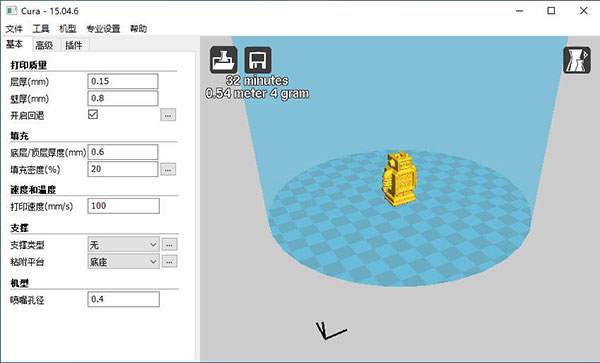Image resolution: width=600 pixels, height=363 pixels.
Task: Click the 壁厚(mm) input field
Action: 123,98
